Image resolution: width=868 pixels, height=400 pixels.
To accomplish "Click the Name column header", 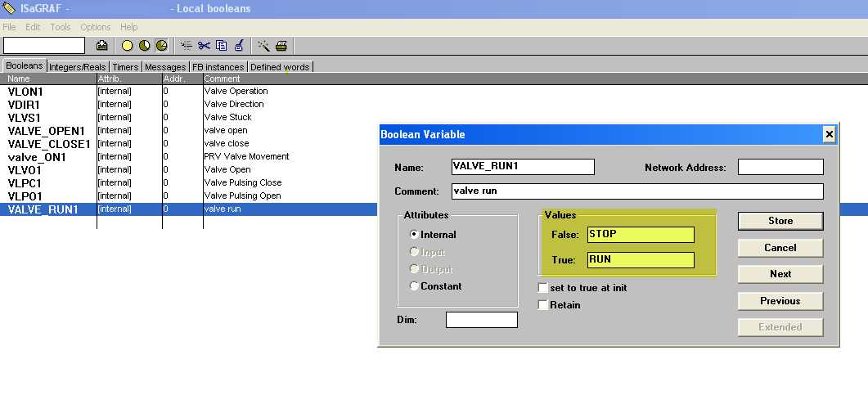I will [x=48, y=79].
